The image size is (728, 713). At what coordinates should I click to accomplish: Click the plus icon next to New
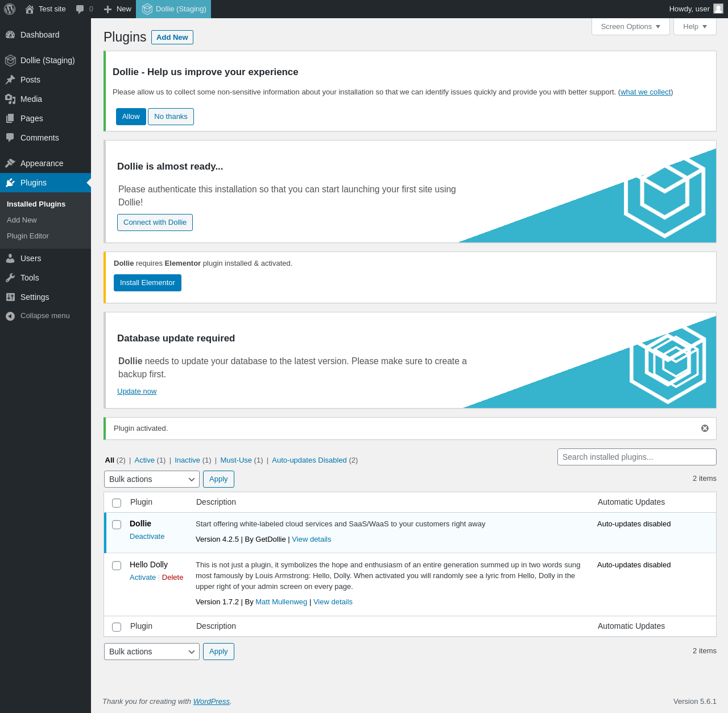pos(107,9)
